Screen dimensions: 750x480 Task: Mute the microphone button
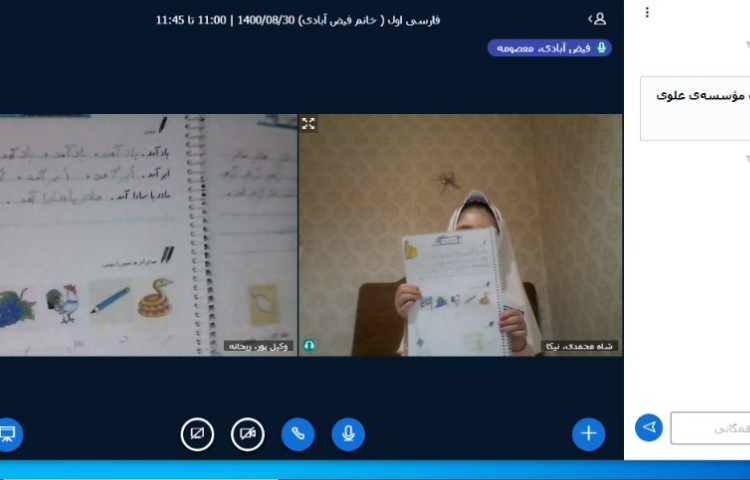coord(348,434)
